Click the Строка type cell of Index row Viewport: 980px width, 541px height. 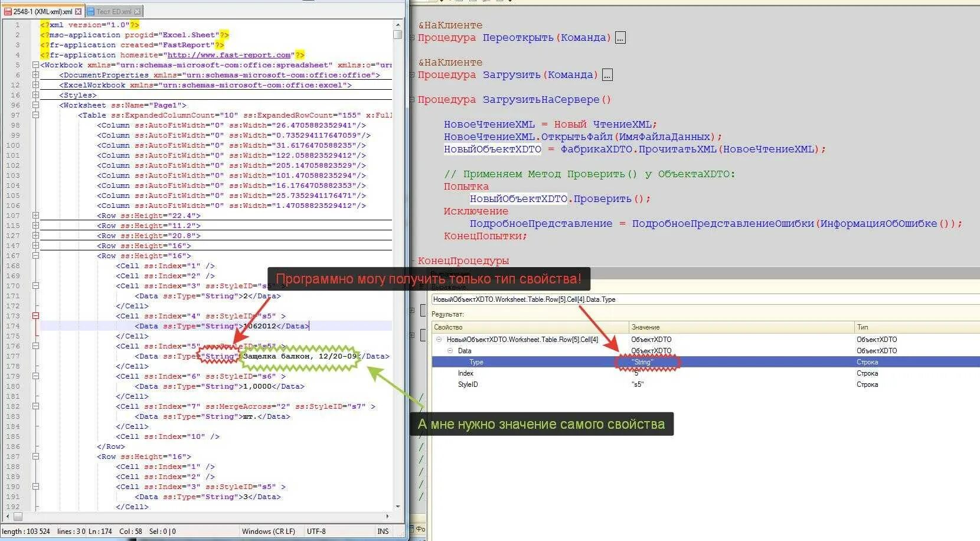coord(867,373)
